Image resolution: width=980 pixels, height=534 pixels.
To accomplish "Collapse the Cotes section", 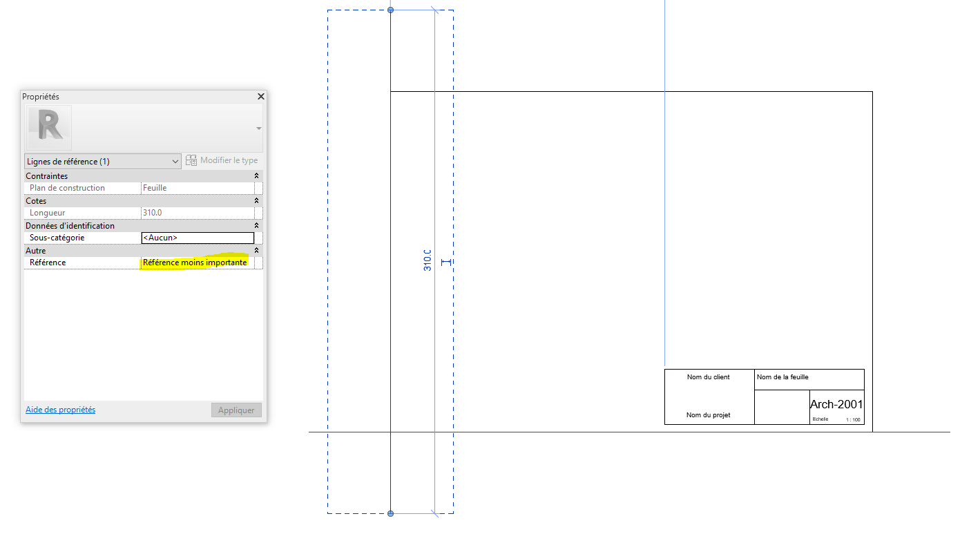I will tap(257, 201).
